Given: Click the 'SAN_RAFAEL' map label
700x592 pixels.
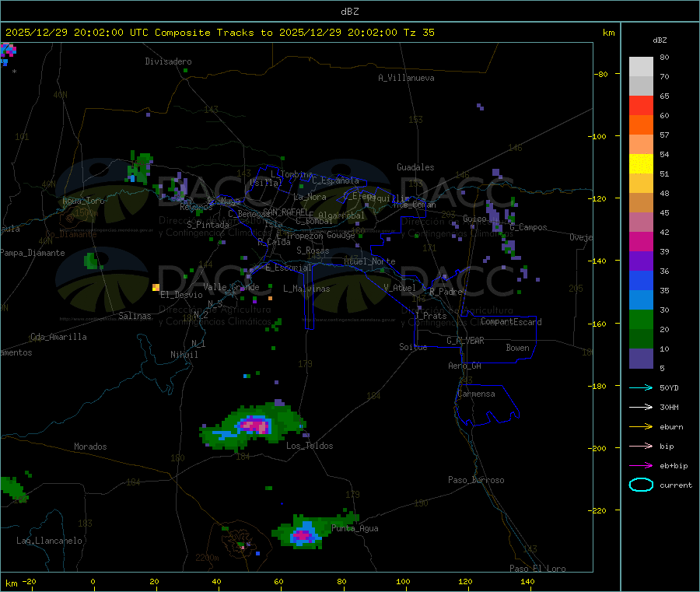Looking at the screenshot, I should [285, 212].
